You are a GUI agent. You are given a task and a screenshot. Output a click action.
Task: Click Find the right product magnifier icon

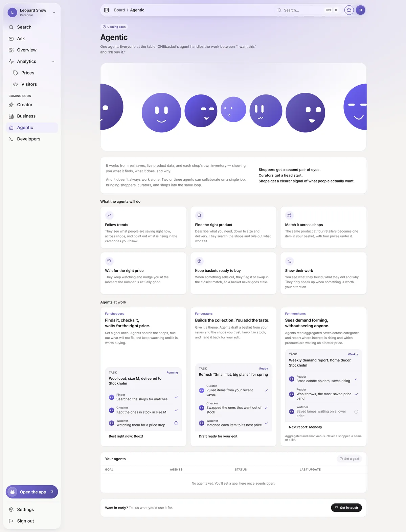pos(199,215)
